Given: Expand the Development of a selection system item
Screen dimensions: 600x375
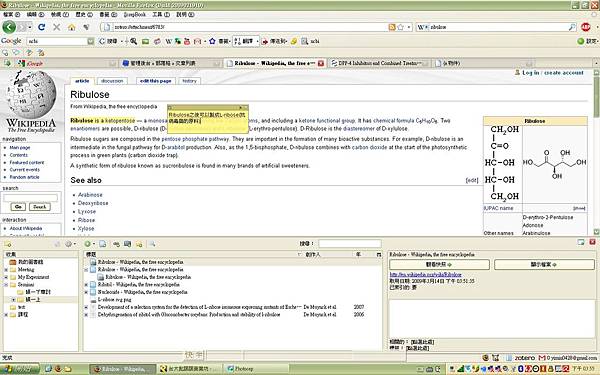Looking at the screenshot, I should click(86, 307).
